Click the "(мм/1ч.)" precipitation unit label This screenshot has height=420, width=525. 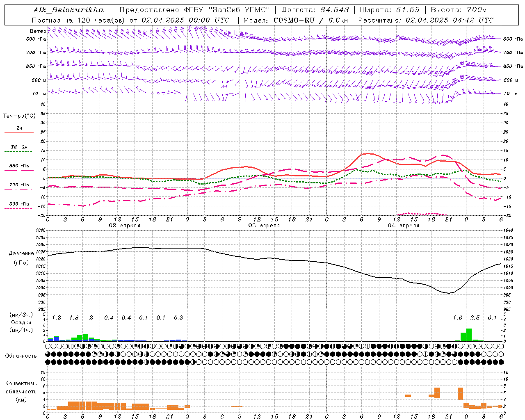pos(21,330)
